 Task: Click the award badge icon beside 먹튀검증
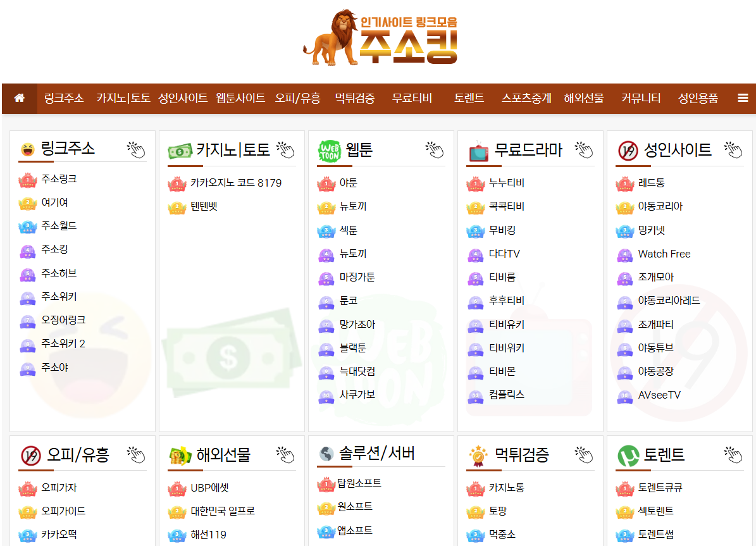478,456
